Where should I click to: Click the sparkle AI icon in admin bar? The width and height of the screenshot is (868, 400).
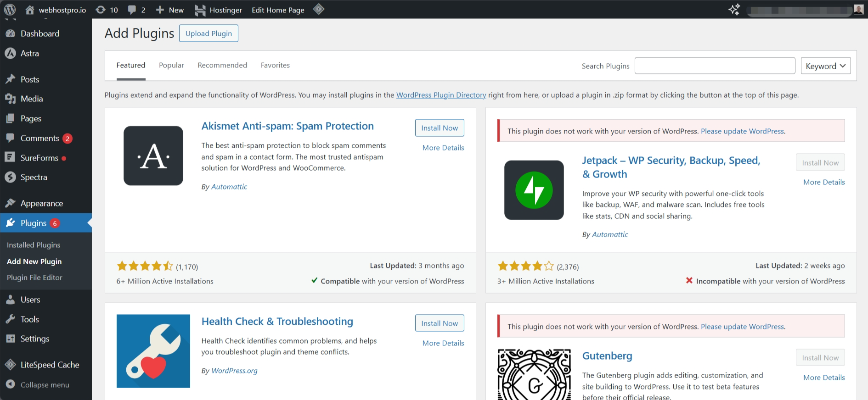click(734, 9)
